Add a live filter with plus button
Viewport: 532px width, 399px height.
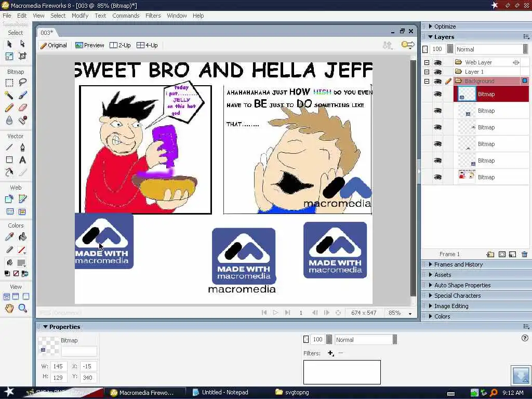[x=331, y=353]
